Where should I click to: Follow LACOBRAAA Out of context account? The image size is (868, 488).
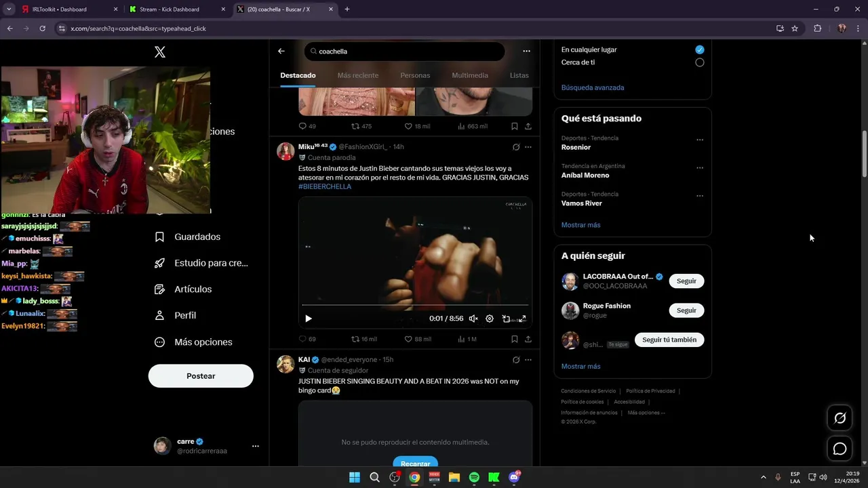686,281
